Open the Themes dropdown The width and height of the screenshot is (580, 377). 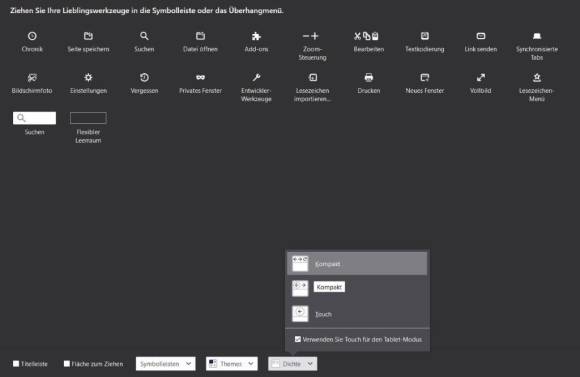pyautogui.click(x=232, y=364)
